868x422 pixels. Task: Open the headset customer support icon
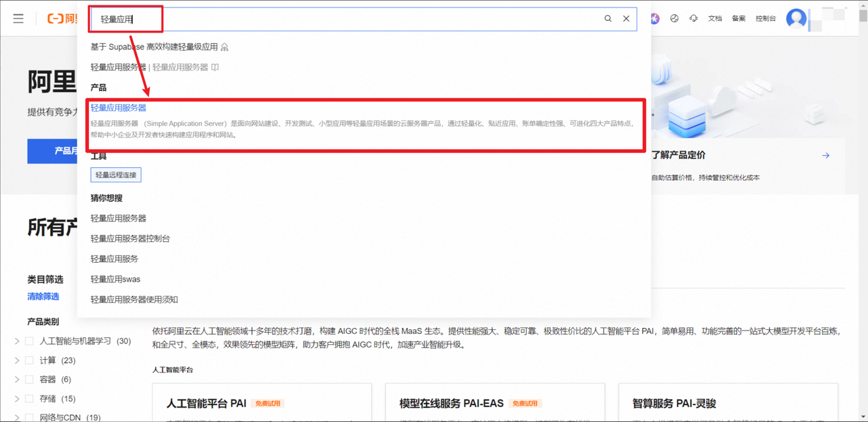[693, 18]
